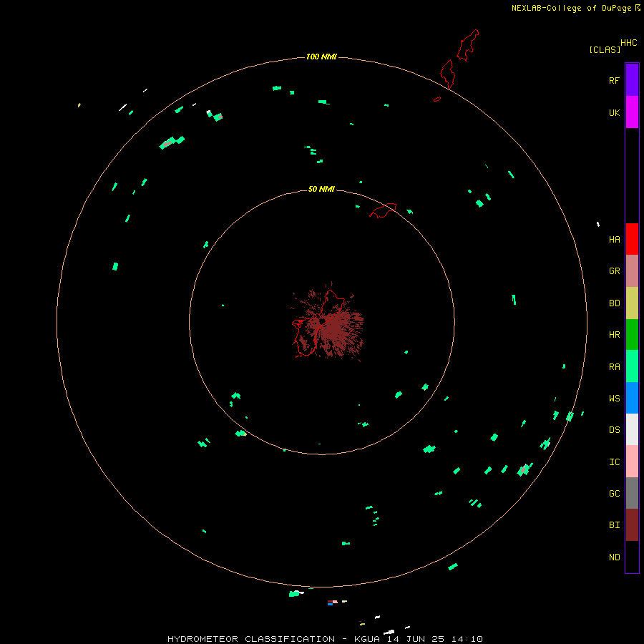
Task: Click the 'IC' legend label
Action: (614, 462)
